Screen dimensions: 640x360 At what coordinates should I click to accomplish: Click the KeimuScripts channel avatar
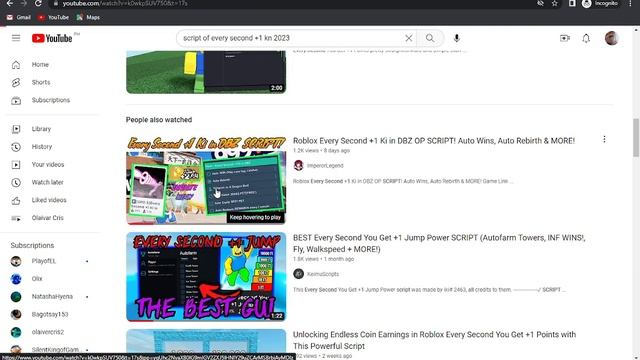(298, 274)
